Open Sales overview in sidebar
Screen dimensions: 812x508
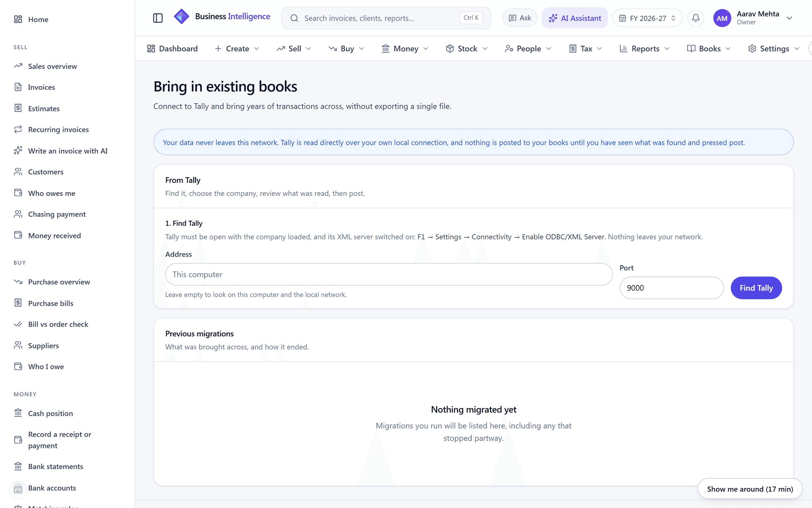point(67,66)
